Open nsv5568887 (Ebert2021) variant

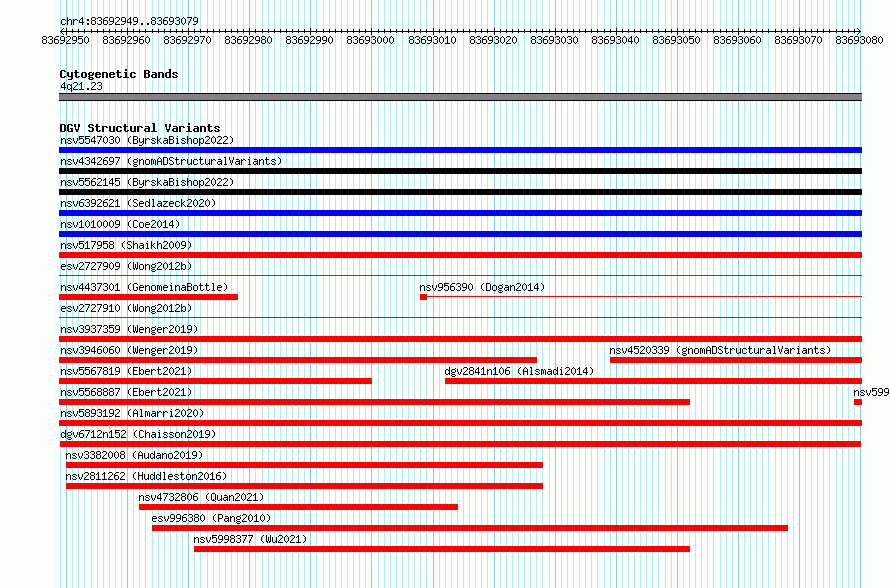(x=126, y=392)
